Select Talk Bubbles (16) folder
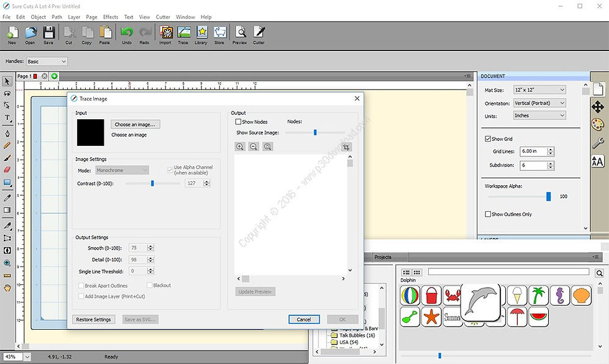 (x=357, y=335)
